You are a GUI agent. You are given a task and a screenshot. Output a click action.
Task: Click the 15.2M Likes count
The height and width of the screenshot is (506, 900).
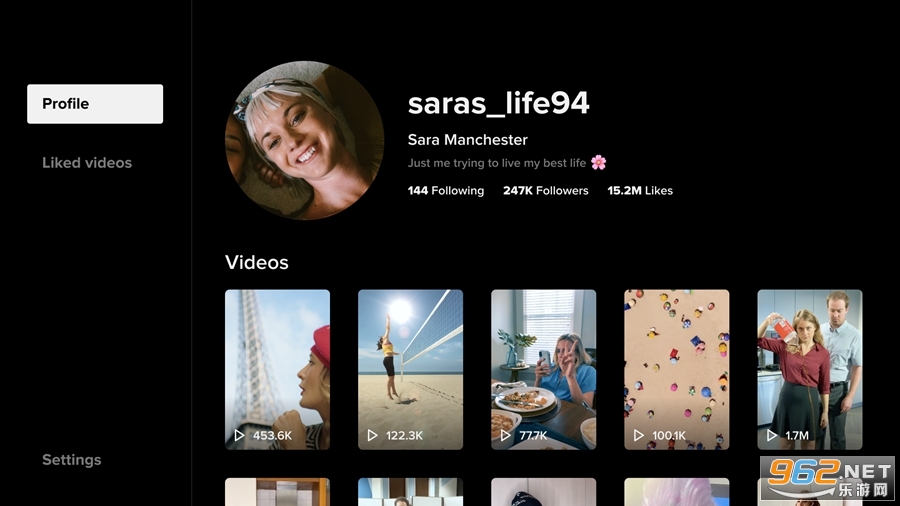tap(640, 190)
